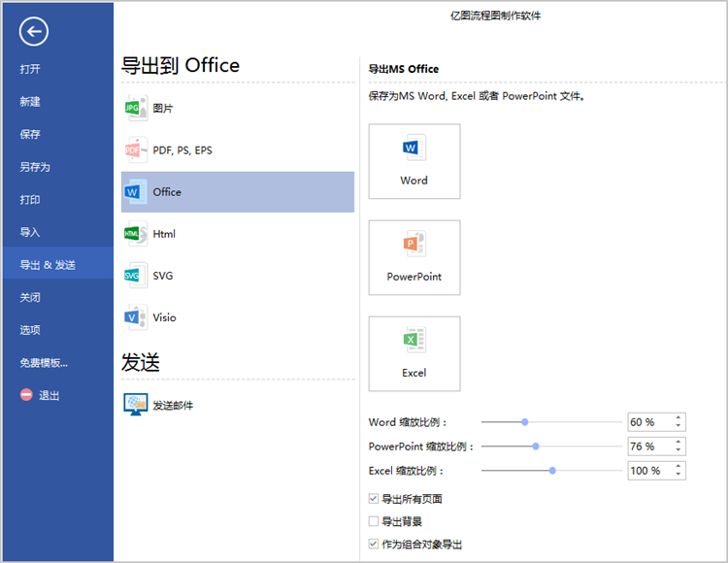Click the back arrow circle icon
Viewport: 728px width, 563px height.
point(33,32)
